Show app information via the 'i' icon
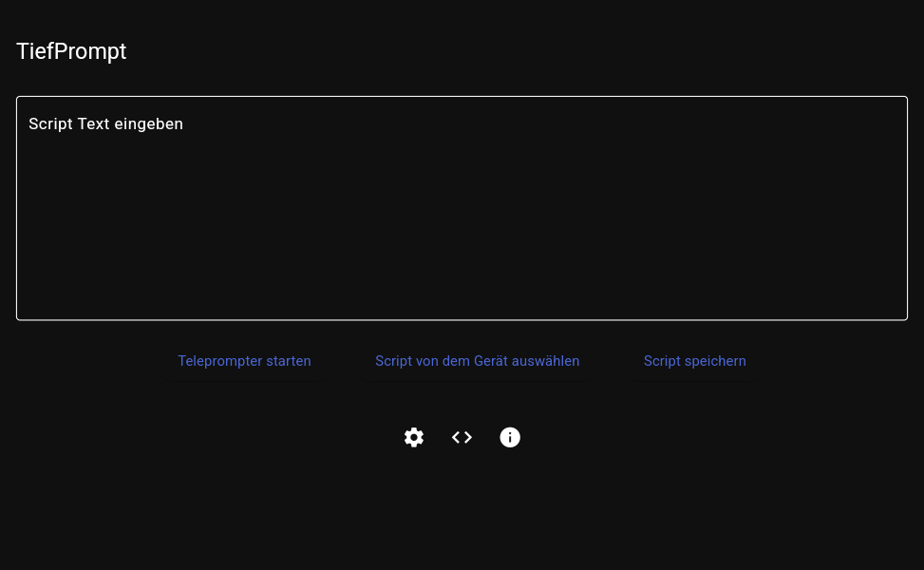This screenshot has width=924, height=570. tap(510, 437)
